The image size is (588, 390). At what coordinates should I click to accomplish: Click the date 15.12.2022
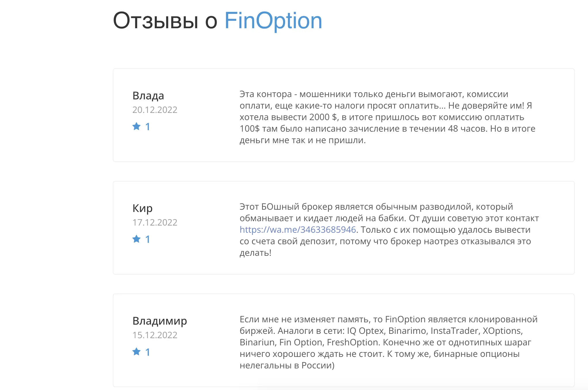point(155,335)
